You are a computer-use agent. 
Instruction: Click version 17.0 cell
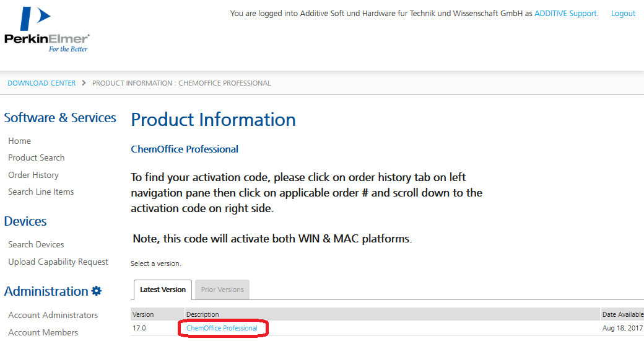click(x=139, y=328)
